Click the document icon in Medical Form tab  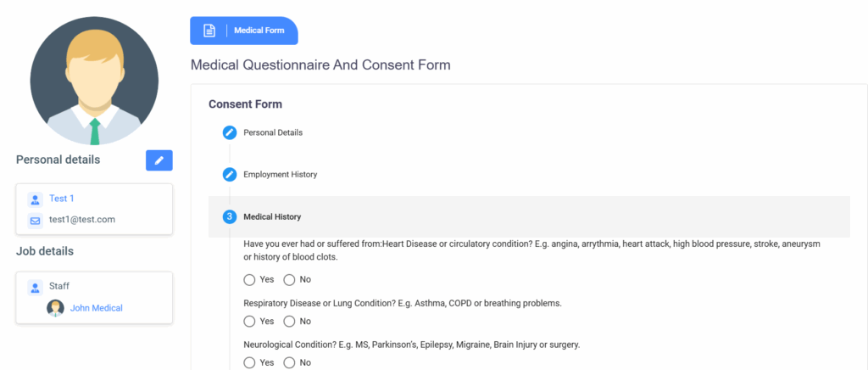[x=209, y=31]
